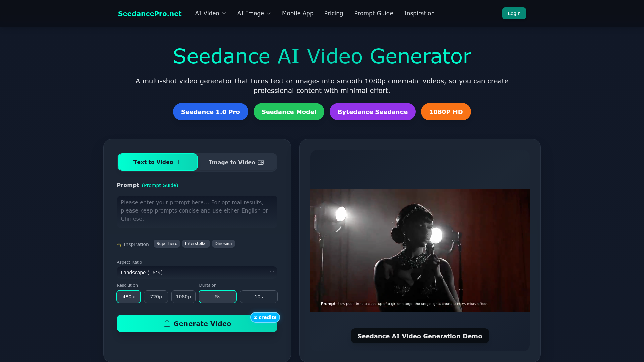
Task: Expand the AI Image menu chevron
Action: [x=269, y=14]
